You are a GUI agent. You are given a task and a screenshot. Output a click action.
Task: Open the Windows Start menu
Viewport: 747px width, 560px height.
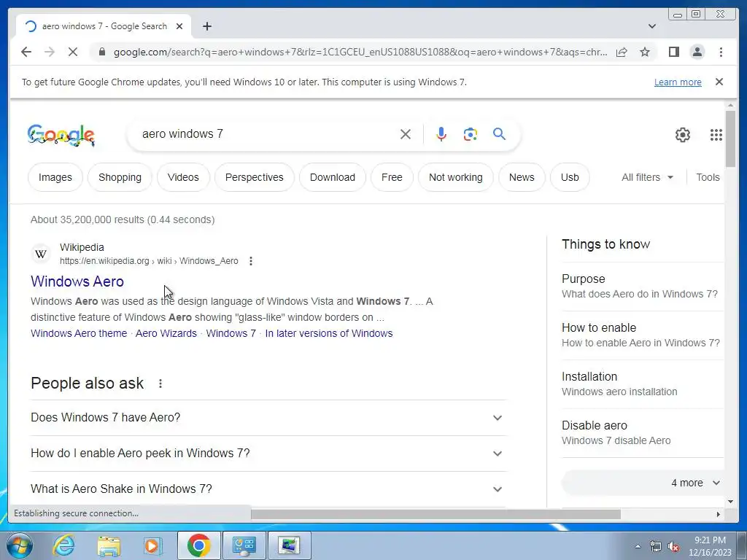[19, 545]
